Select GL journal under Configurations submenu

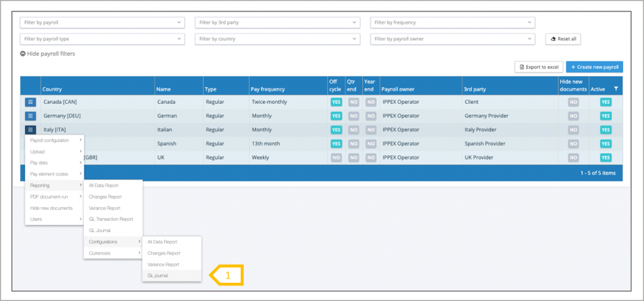click(158, 275)
